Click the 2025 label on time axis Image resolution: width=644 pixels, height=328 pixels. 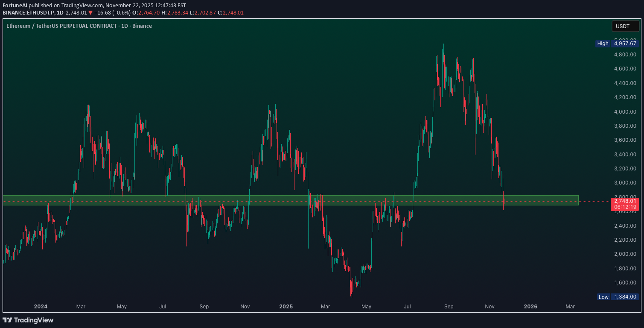pyautogui.click(x=286, y=307)
